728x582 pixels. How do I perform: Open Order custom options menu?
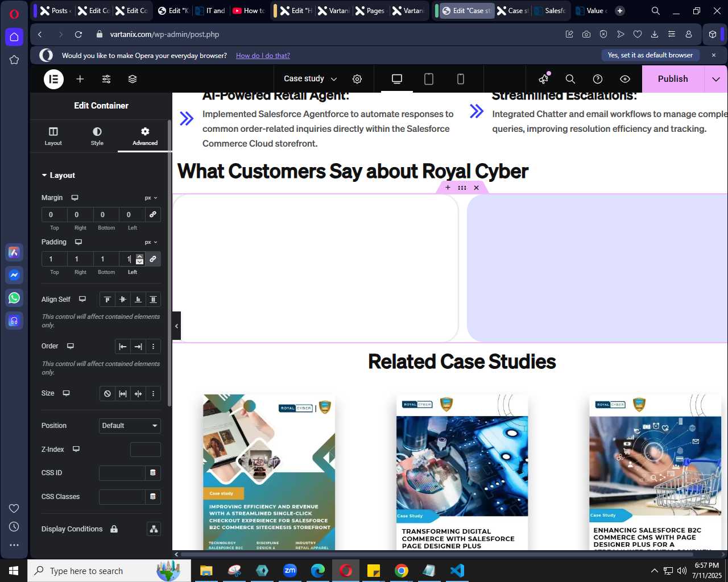(x=153, y=346)
